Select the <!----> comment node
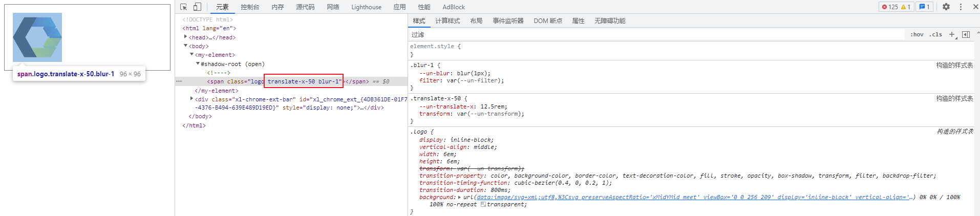The width and height of the screenshot is (980, 216). point(219,73)
